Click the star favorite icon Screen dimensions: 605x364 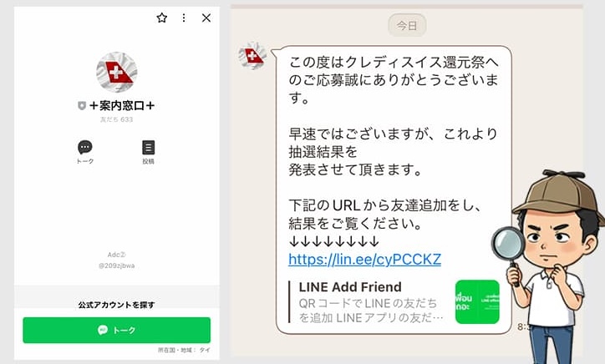161,18
